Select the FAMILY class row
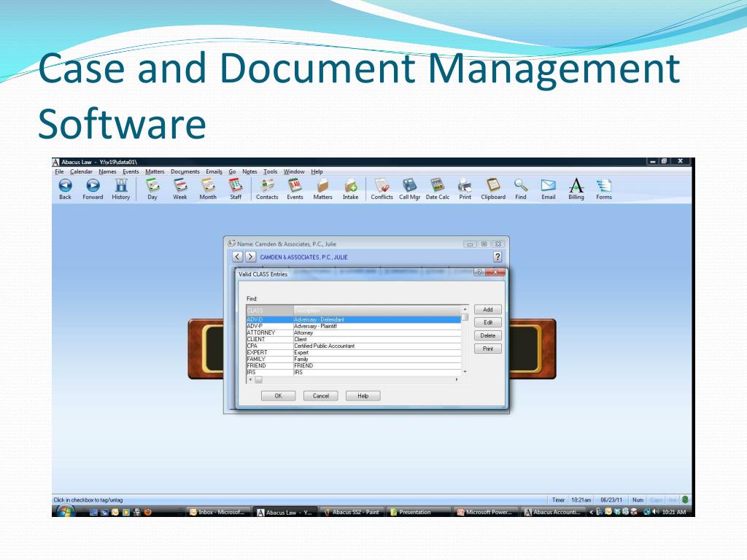Viewport: 747px width, 560px height. point(354,359)
